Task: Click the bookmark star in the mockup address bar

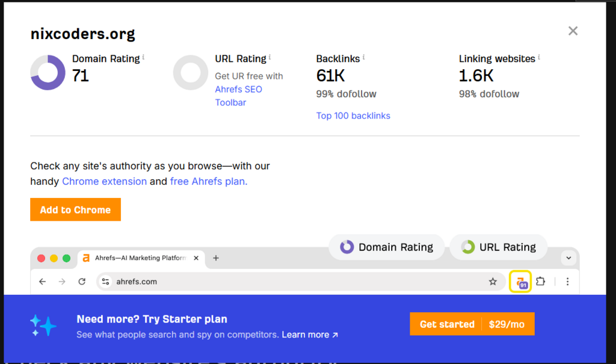Action: pos(493,281)
